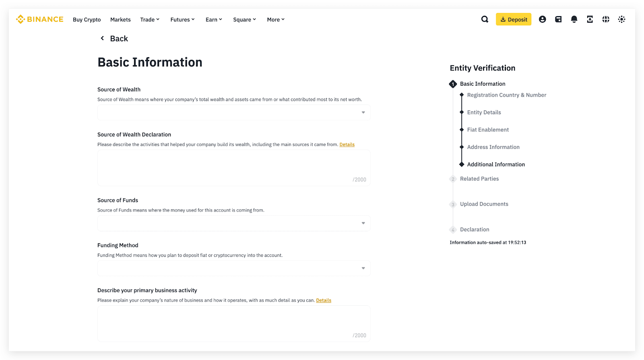The image size is (644, 360).
Task: Open the search magnifier icon
Action: pos(485,19)
